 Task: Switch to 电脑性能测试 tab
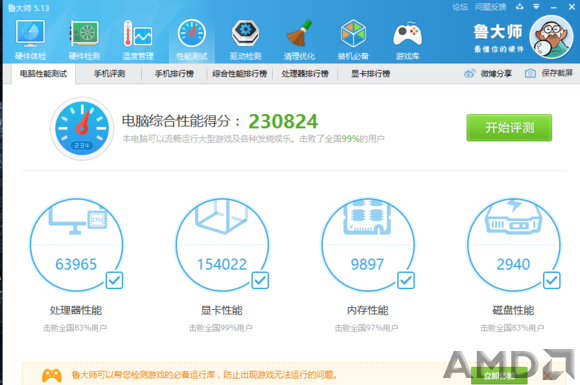click(x=43, y=74)
